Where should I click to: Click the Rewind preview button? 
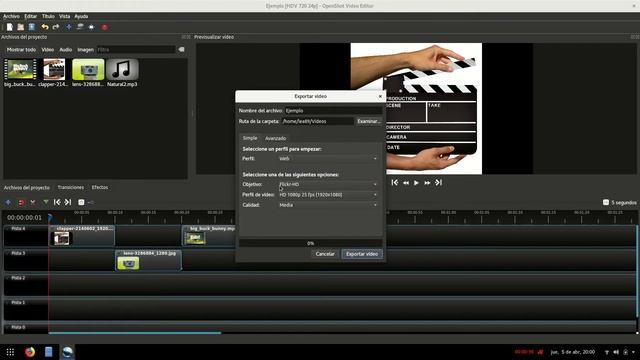click(406, 183)
